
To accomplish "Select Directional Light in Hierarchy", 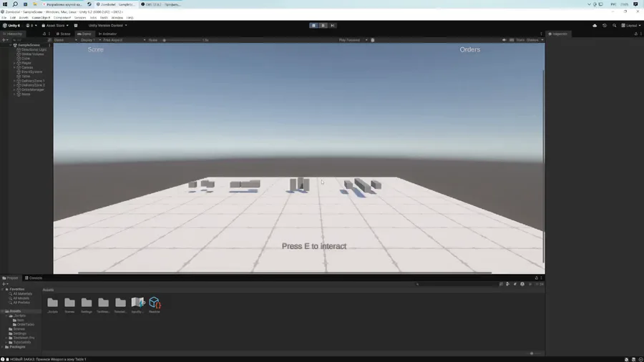I will point(34,49).
